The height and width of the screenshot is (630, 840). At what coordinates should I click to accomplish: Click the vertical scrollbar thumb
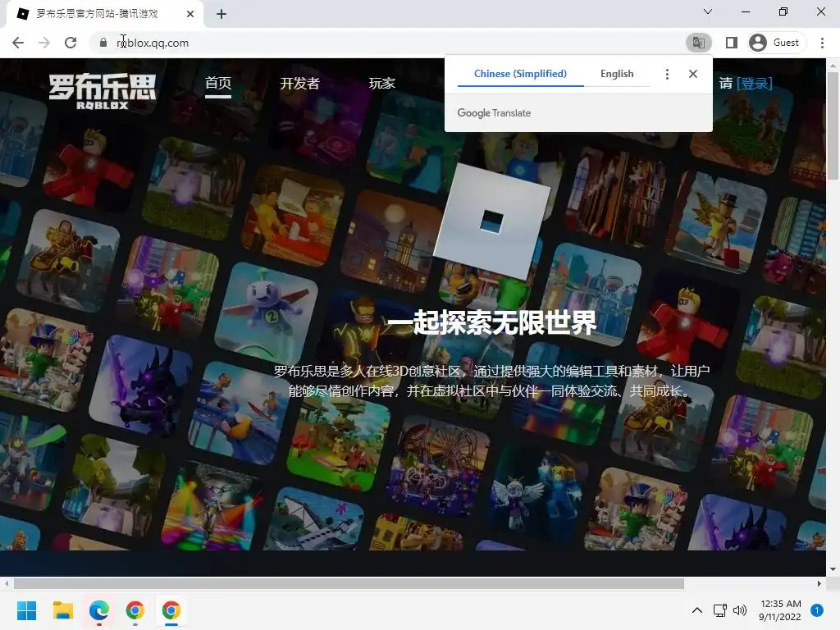click(833, 126)
